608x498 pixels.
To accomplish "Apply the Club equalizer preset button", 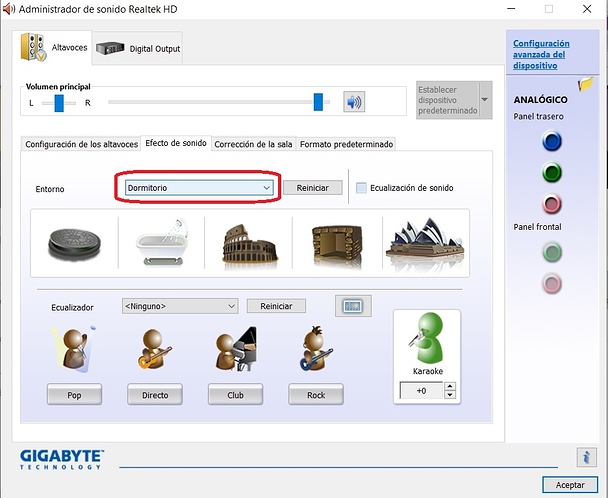I will pos(235,395).
